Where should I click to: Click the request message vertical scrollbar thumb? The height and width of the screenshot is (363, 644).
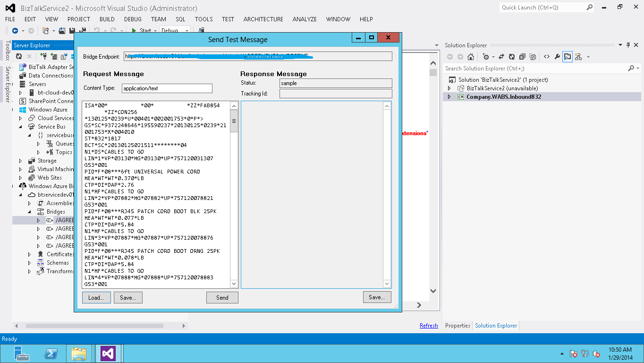tap(234, 121)
